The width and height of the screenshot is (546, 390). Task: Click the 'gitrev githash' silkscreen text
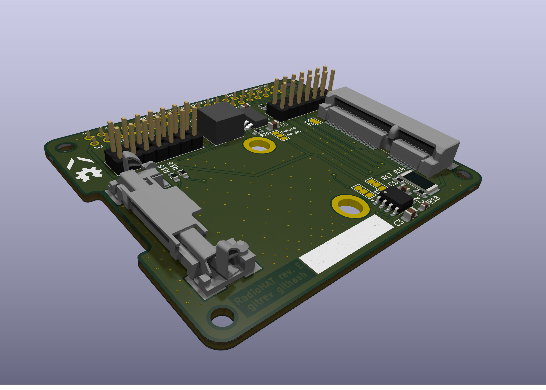(278, 292)
